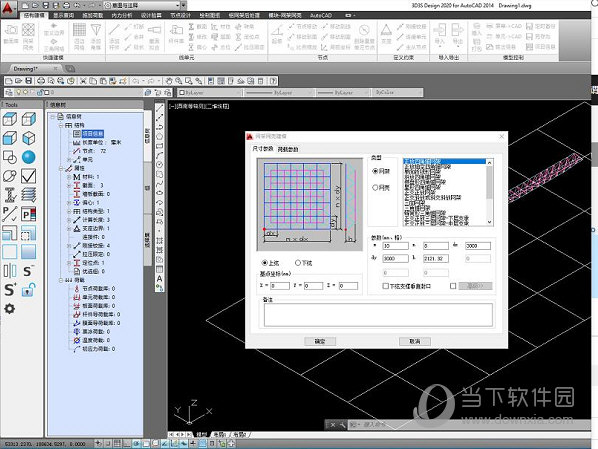The height and width of the screenshot is (449, 598).
Task: Click the I-beam icon in Tools palette
Action: coord(10,195)
